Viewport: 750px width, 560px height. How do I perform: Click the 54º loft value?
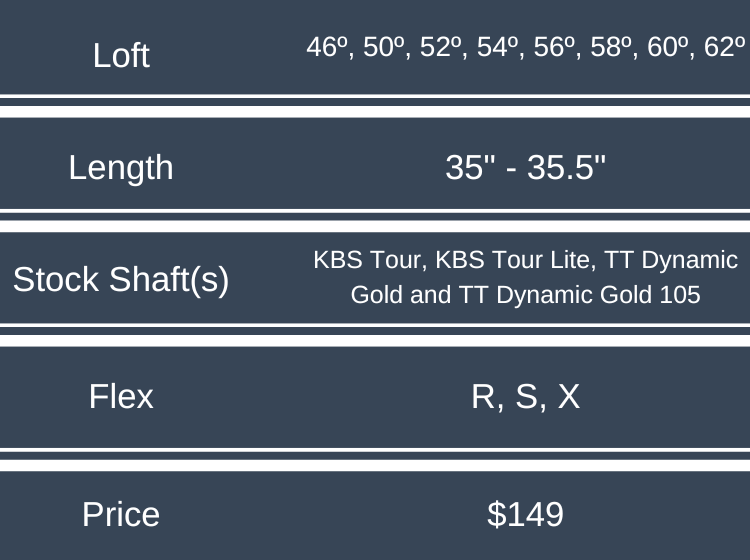498,47
